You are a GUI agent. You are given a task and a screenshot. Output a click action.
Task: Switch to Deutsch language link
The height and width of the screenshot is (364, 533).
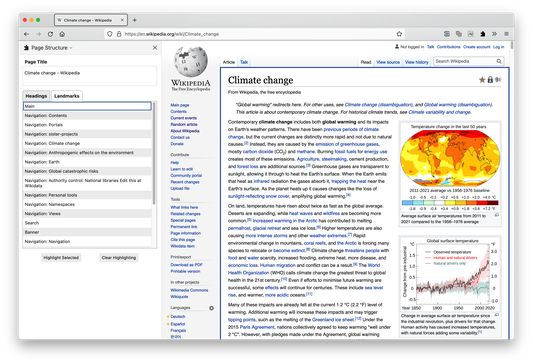click(x=178, y=316)
